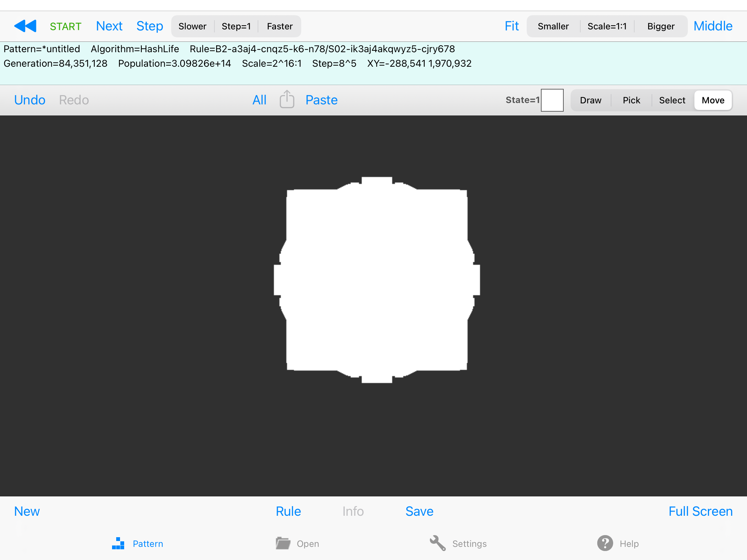Tap the Step=8^5 status text
747x560 pixels.
pos(334,63)
